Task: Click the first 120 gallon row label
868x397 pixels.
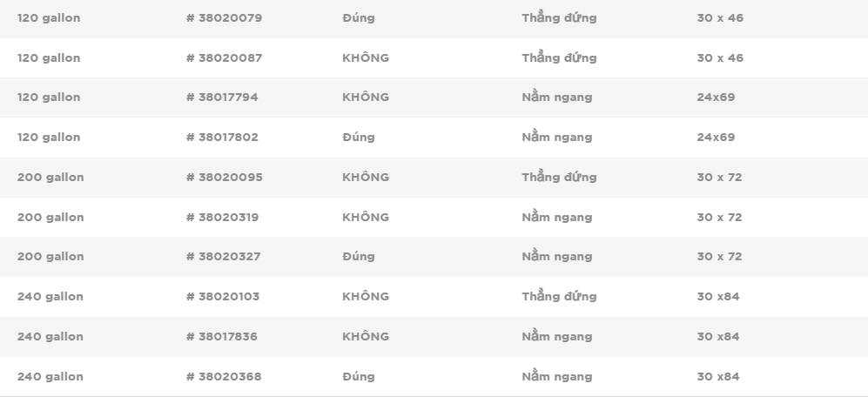Action: click(49, 17)
